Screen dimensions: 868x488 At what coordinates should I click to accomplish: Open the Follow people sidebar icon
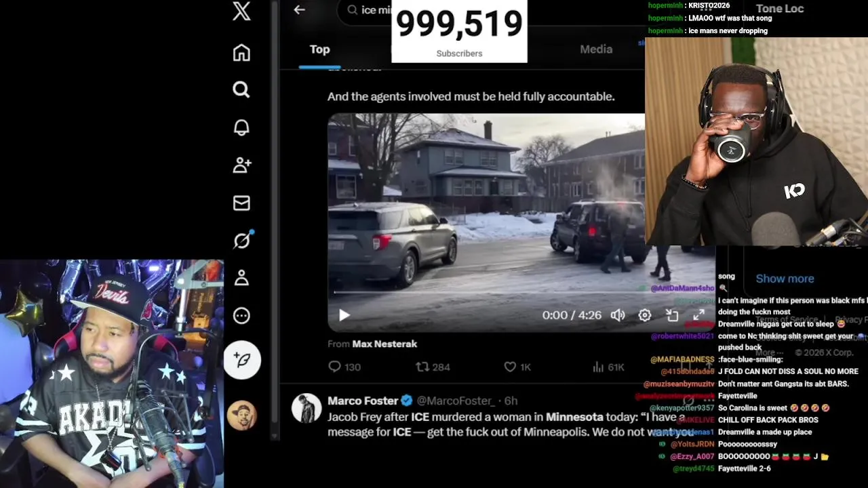241,165
